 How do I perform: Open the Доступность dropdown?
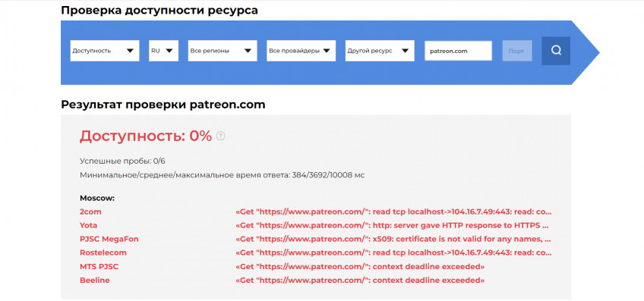105,51
